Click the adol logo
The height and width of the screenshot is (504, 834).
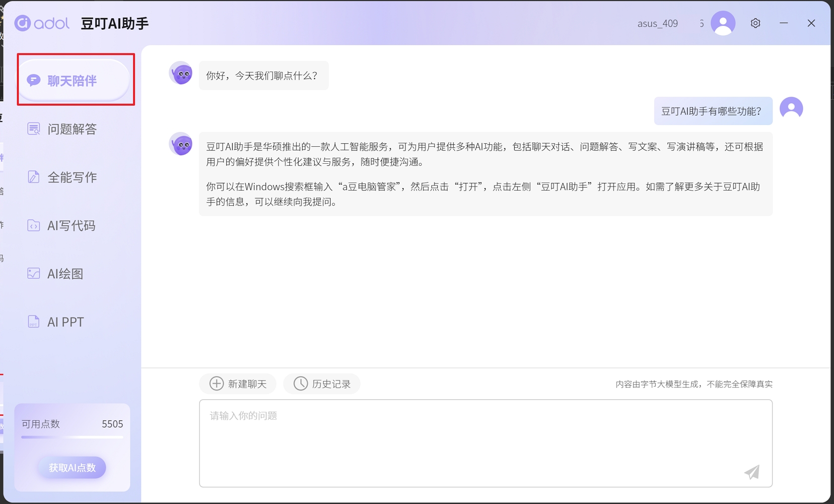click(42, 23)
